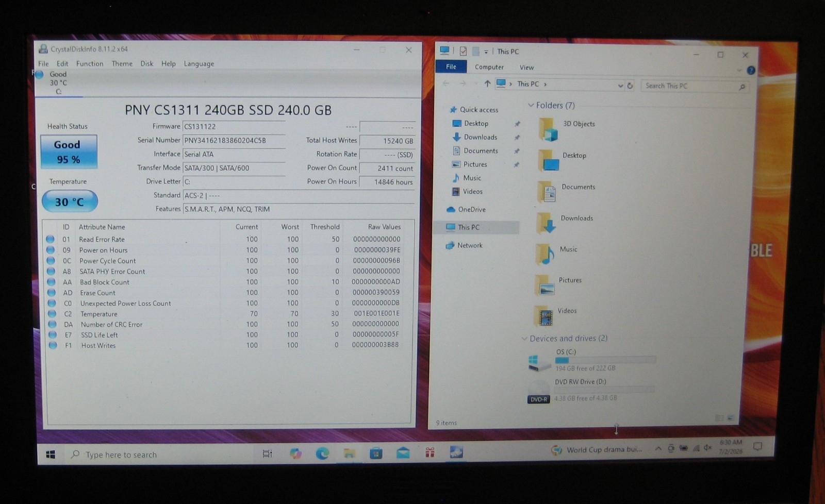Screen dimensions: 825x504
Task: Click the Number of CRC Error status icon
Action: tap(52, 324)
